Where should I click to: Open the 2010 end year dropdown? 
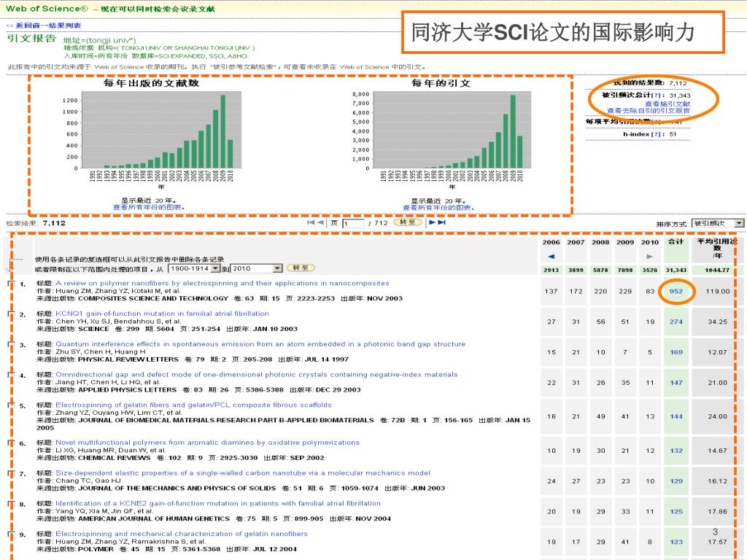pyautogui.click(x=257, y=268)
